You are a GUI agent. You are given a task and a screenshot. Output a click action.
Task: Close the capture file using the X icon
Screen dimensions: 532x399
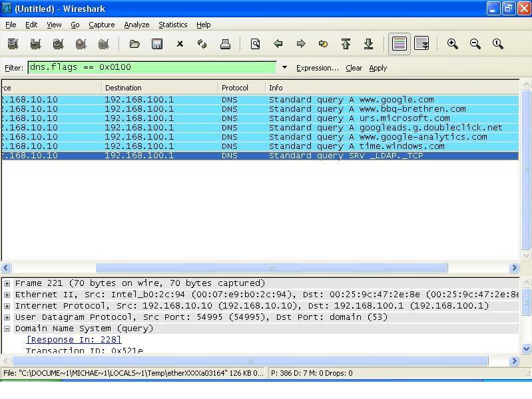point(180,44)
